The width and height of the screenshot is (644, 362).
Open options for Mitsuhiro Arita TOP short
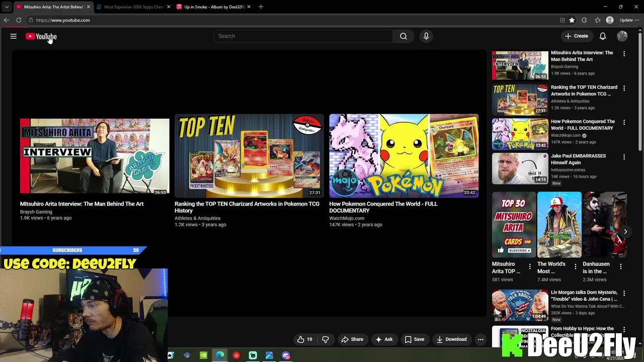click(529, 267)
